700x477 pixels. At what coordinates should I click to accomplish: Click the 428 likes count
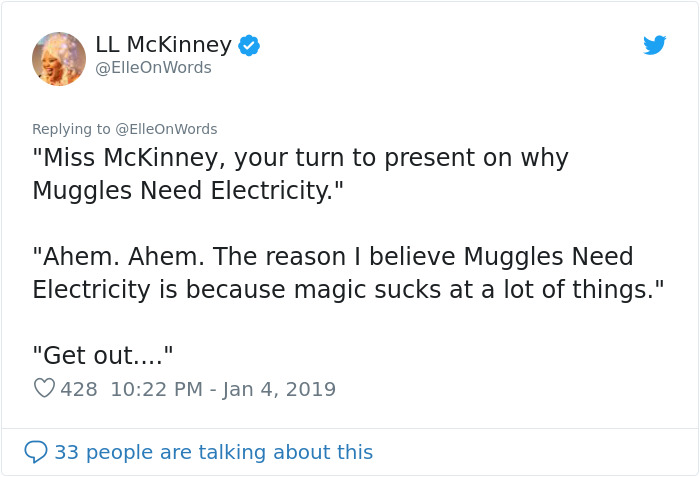pyautogui.click(x=79, y=389)
